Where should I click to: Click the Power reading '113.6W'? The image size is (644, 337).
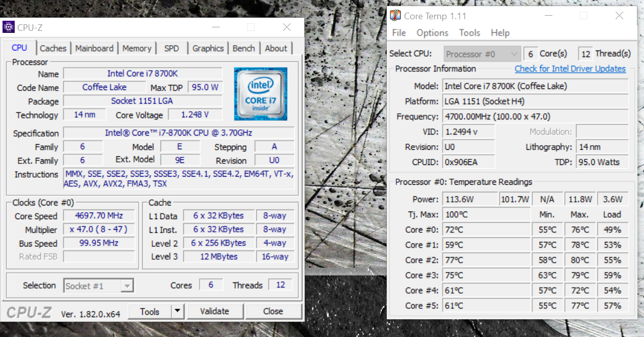pos(470,199)
